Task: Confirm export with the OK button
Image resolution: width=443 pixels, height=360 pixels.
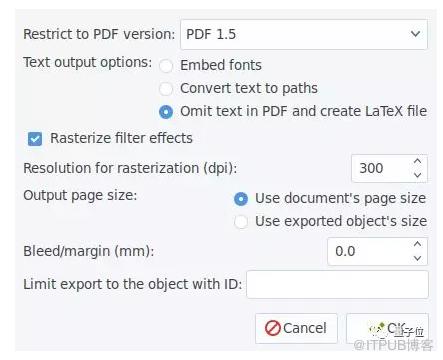Action: pyautogui.click(x=387, y=328)
